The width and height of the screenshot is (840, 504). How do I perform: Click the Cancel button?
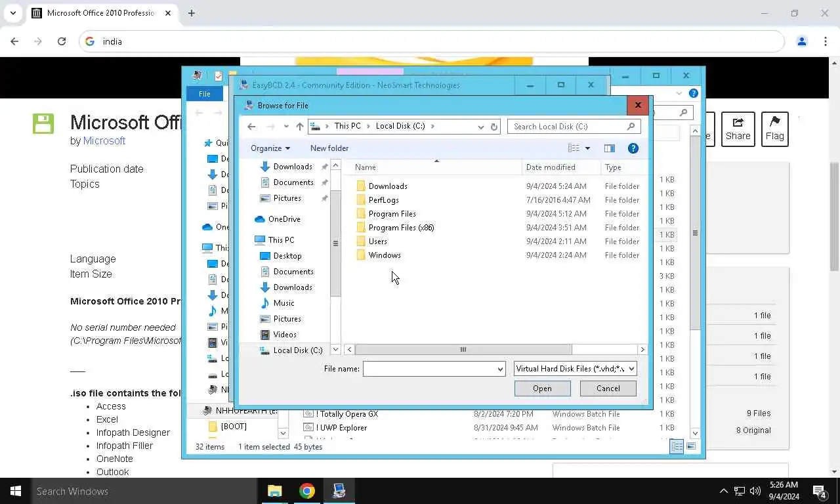608,388
